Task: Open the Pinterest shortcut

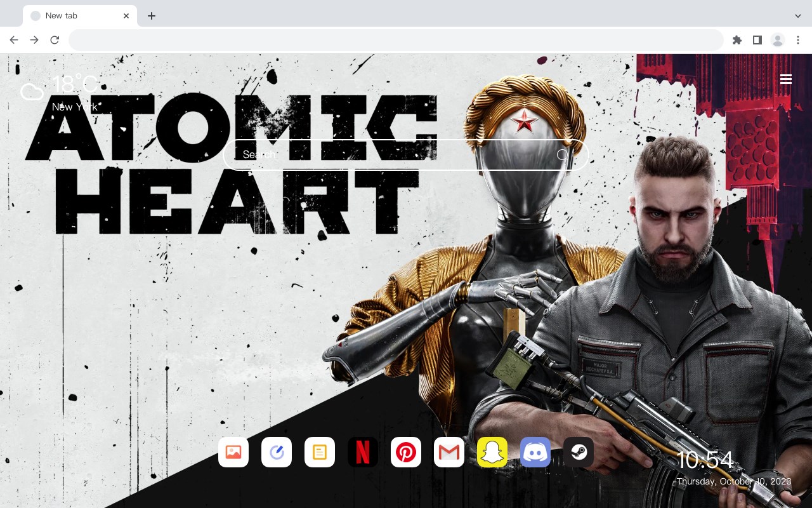Action: tap(406, 452)
